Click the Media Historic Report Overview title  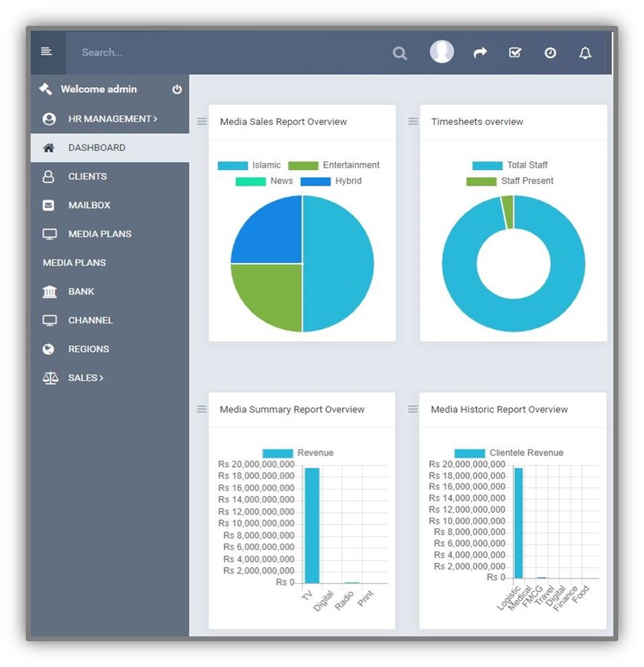click(x=500, y=410)
